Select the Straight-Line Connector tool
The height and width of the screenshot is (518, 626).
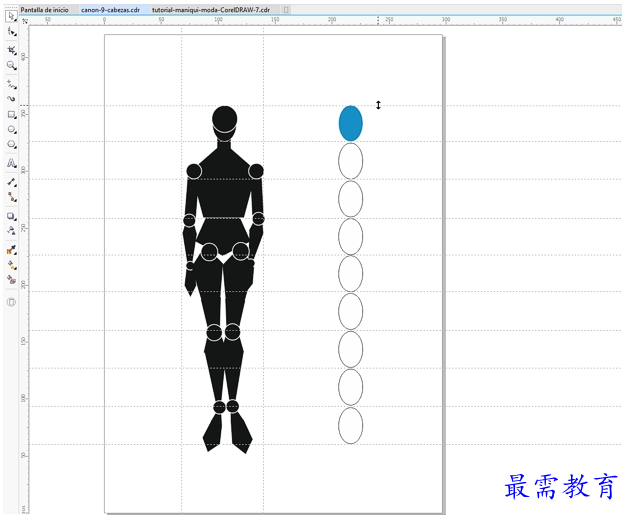pyautogui.click(x=11, y=197)
